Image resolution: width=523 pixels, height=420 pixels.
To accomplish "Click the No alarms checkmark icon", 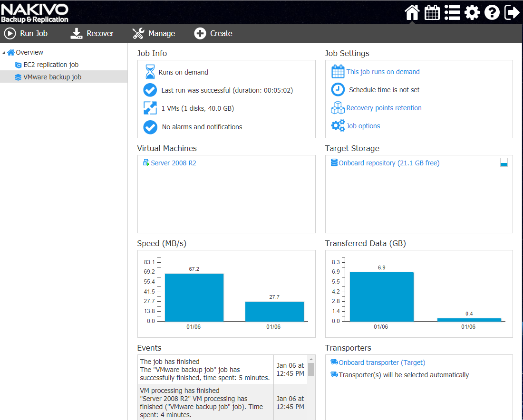I will 150,127.
